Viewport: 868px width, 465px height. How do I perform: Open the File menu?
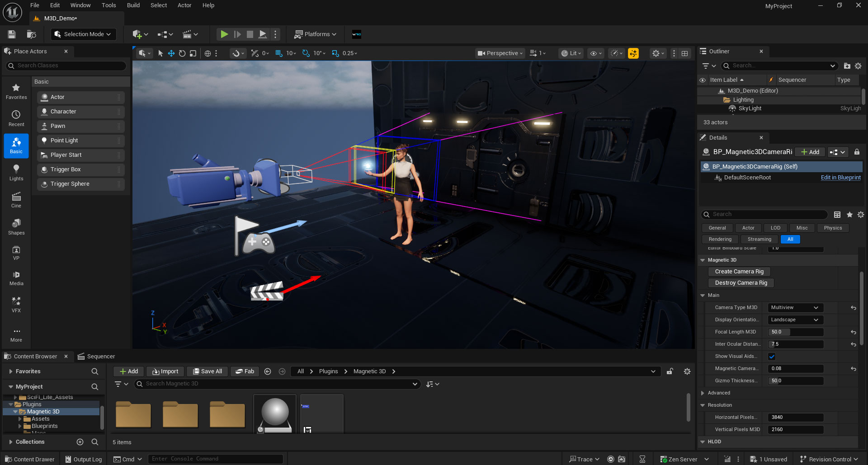(x=35, y=5)
